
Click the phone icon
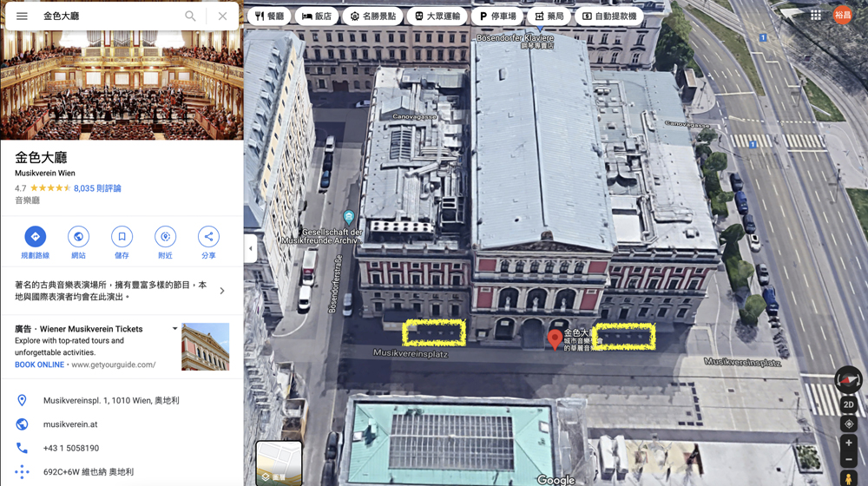(x=22, y=448)
